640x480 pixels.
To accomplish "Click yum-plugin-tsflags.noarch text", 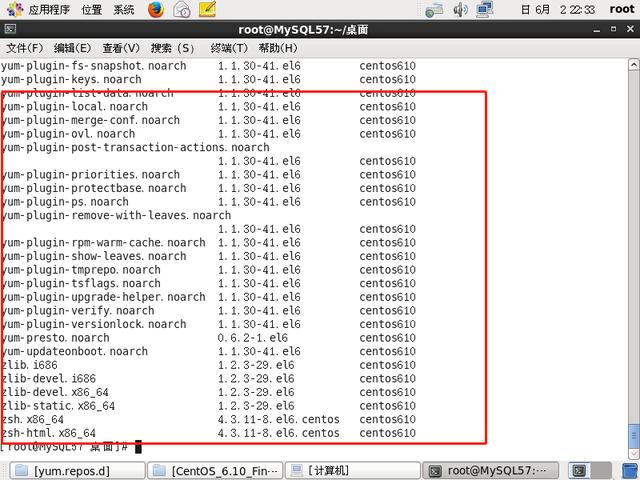I will point(80,283).
